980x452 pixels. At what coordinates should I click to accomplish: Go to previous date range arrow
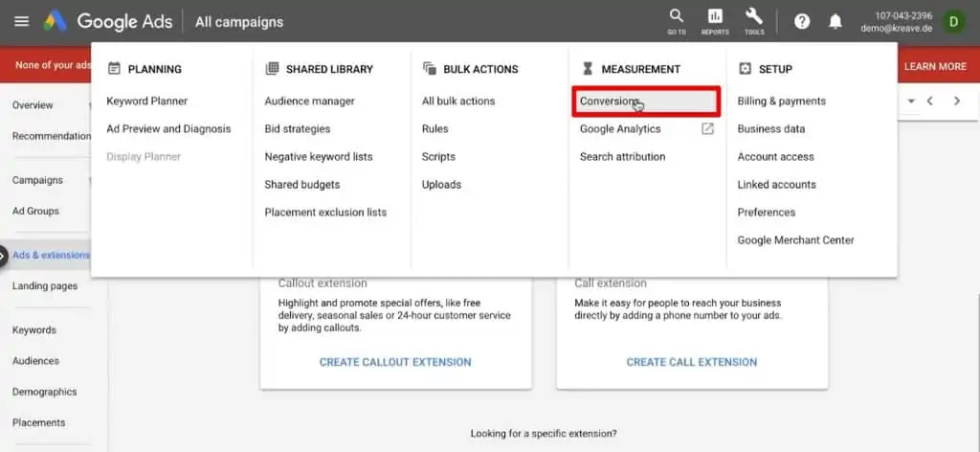[930, 101]
